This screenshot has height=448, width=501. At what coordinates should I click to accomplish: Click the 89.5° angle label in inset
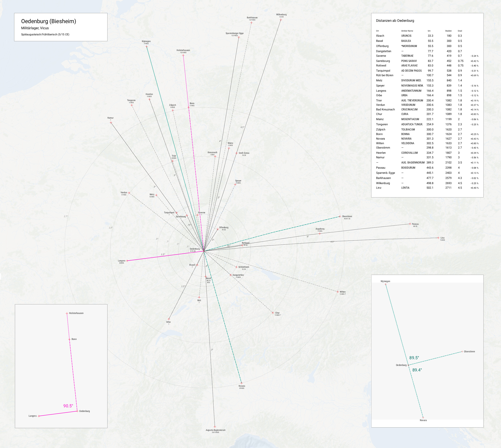414,358
